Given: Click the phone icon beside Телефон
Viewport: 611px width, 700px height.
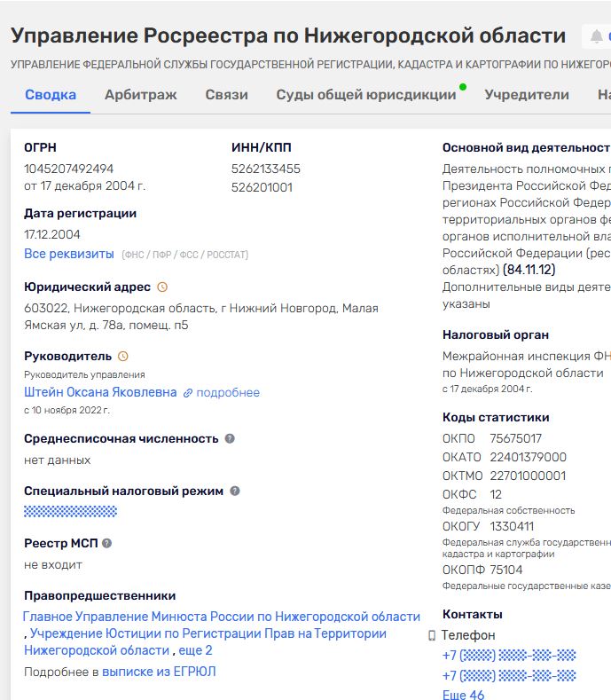Looking at the screenshot, I should coord(432,635).
